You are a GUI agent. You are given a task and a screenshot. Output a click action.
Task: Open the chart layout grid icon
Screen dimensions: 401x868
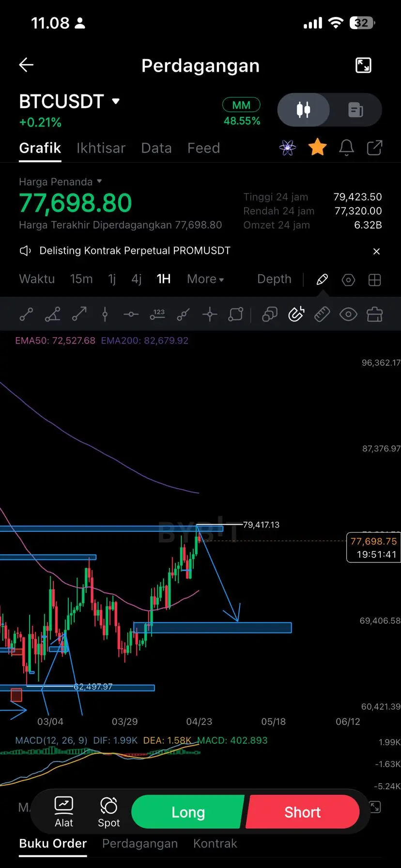pos(375,280)
